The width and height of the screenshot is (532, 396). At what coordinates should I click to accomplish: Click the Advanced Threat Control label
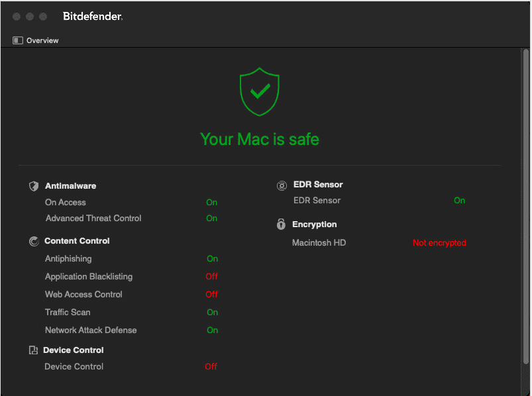93,219
